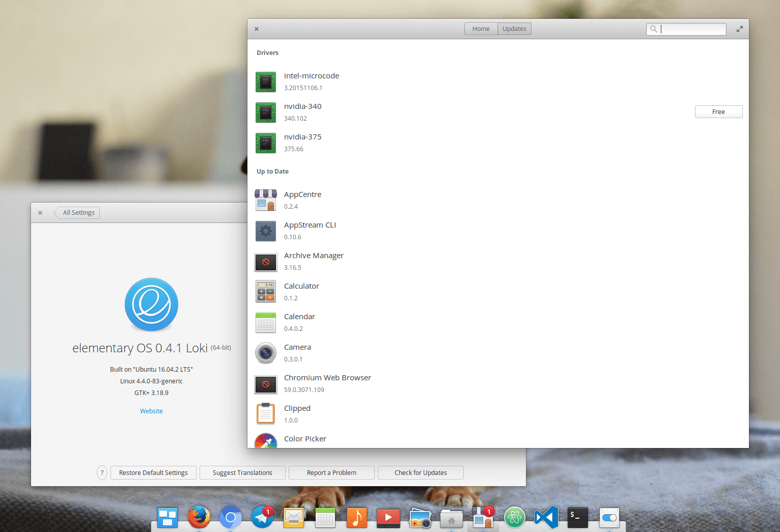Open the Music app from the dock
The width and height of the screenshot is (780, 532).
(x=357, y=518)
